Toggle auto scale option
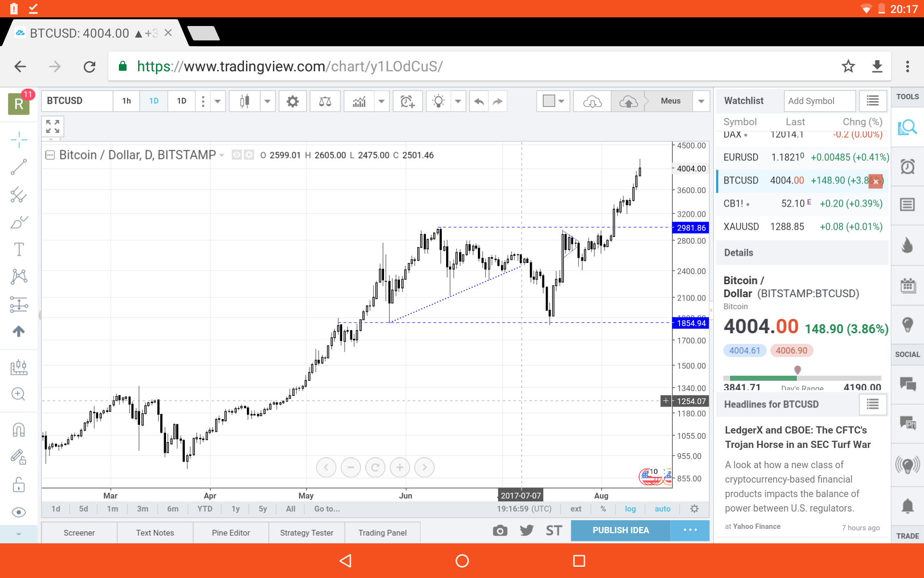The height and width of the screenshot is (578, 924). (x=662, y=509)
